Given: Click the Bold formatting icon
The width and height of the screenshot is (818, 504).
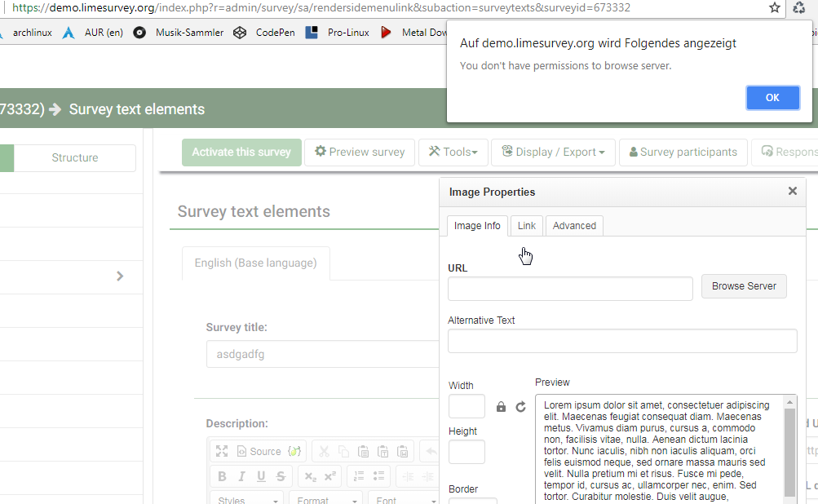Looking at the screenshot, I should [x=222, y=476].
